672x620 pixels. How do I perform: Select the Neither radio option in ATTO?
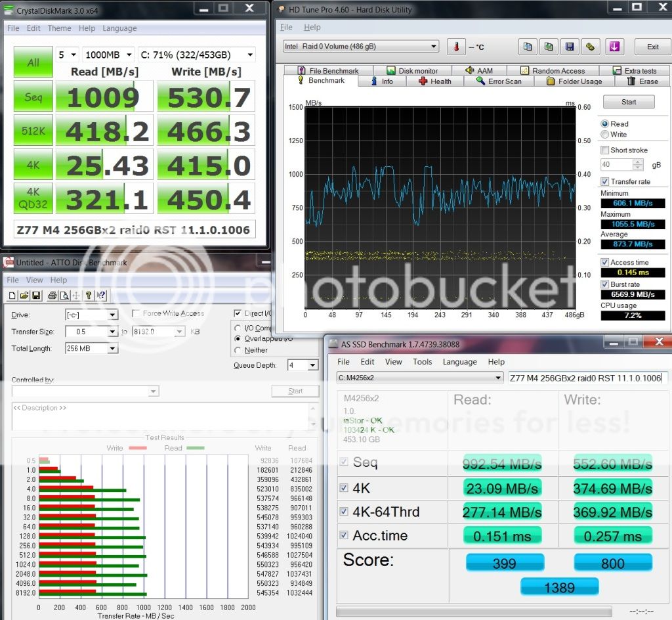click(x=238, y=350)
